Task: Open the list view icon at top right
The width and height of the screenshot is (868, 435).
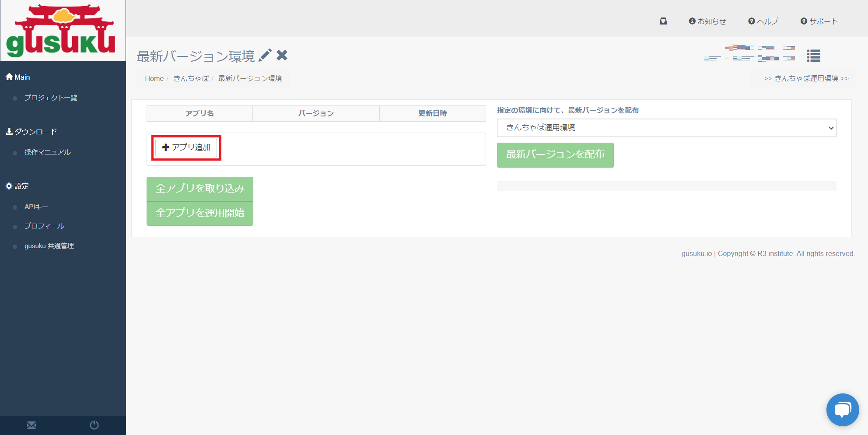Action: (x=813, y=56)
